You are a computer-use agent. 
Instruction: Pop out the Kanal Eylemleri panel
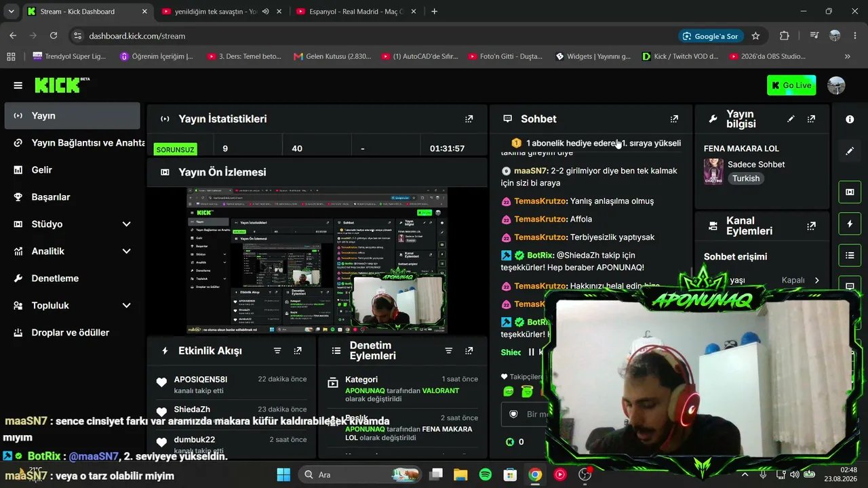[811, 226]
